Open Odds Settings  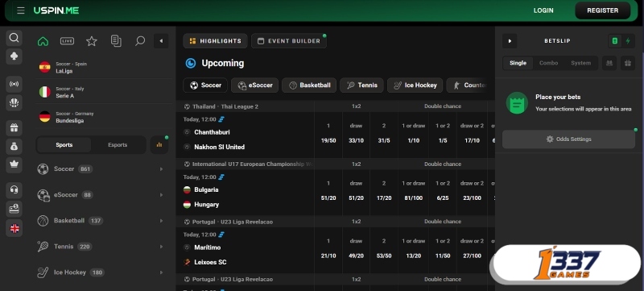568,139
